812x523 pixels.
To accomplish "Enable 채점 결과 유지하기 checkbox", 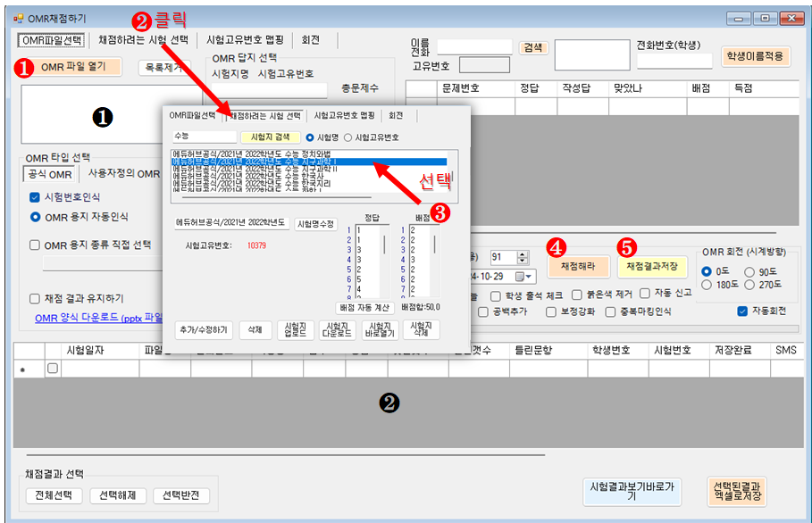I will point(35,299).
